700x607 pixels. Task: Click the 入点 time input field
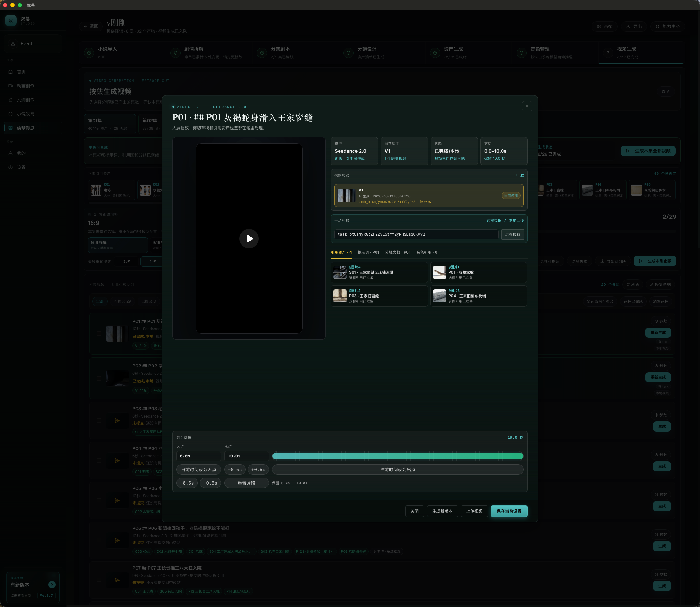(x=198, y=456)
